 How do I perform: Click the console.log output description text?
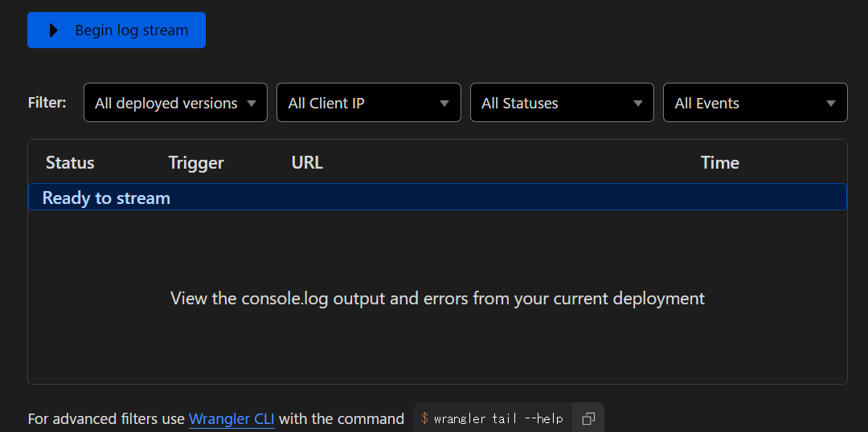[437, 299]
